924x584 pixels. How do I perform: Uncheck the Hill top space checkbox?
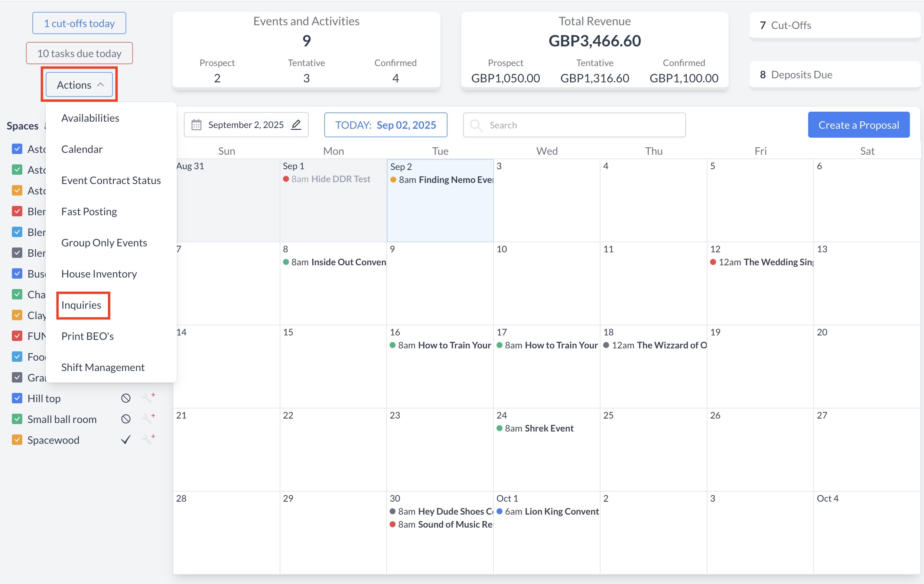click(x=17, y=398)
